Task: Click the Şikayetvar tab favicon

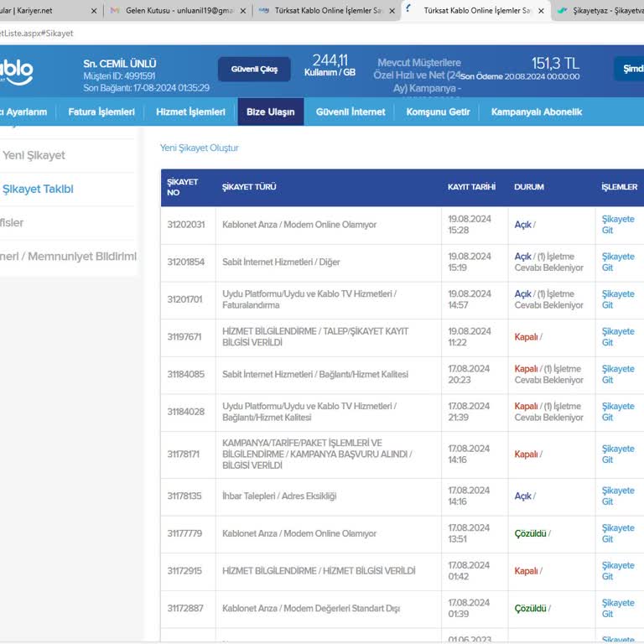Action: pos(563,10)
